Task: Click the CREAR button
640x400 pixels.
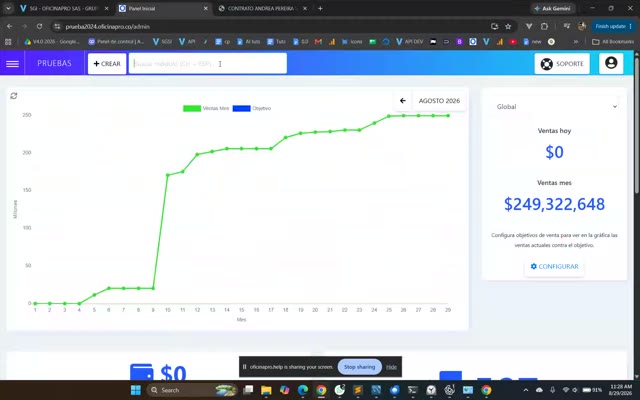Action: 107,64
